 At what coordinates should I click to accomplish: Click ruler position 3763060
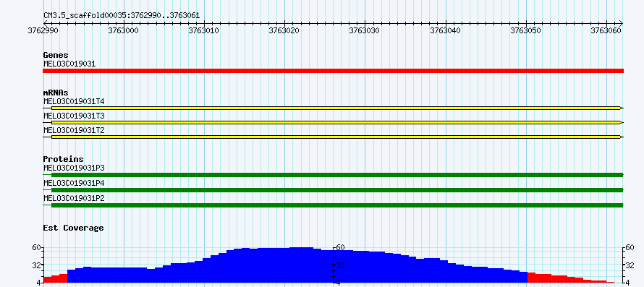tap(606, 30)
